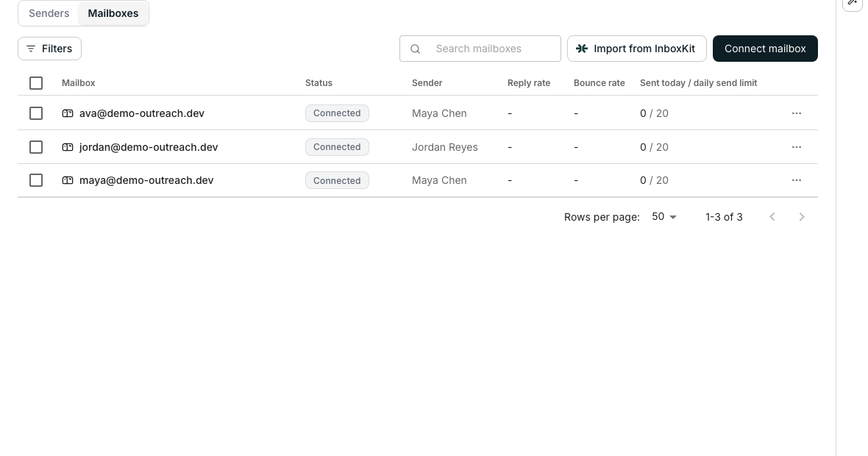The width and height of the screenshot is (868, 456).
Task: Click the jordan@demo-outreach.dev mailbox address
Action: (x=149, y=147)
